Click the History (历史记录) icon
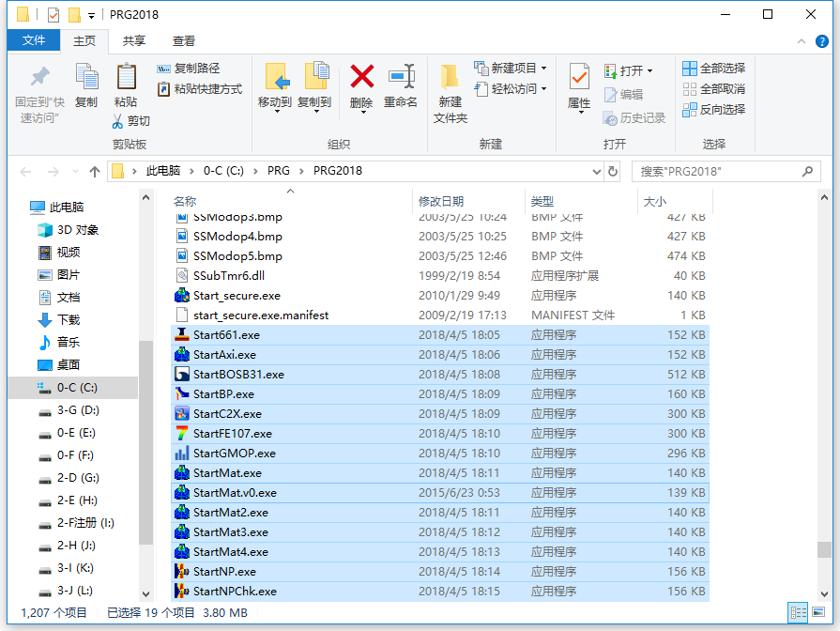Viewport: 840px width, 631px height. pyautogui.click(x=610, y=118)
